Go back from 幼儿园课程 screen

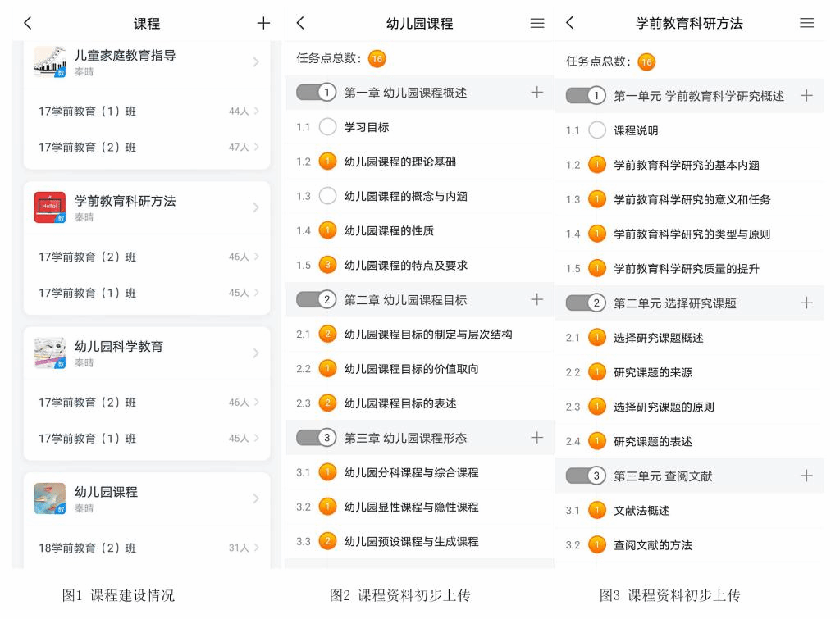tap(300, 24)
